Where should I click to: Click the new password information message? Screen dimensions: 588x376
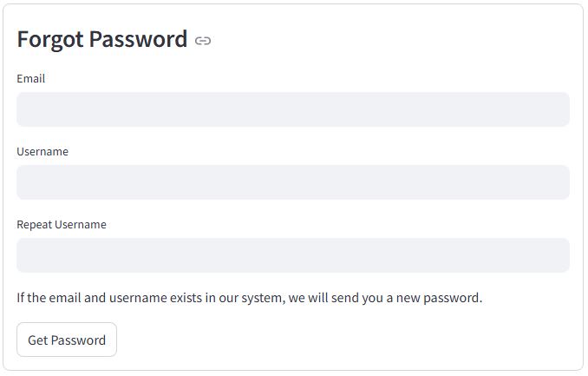pyautogui.click(x=250, y=298)
